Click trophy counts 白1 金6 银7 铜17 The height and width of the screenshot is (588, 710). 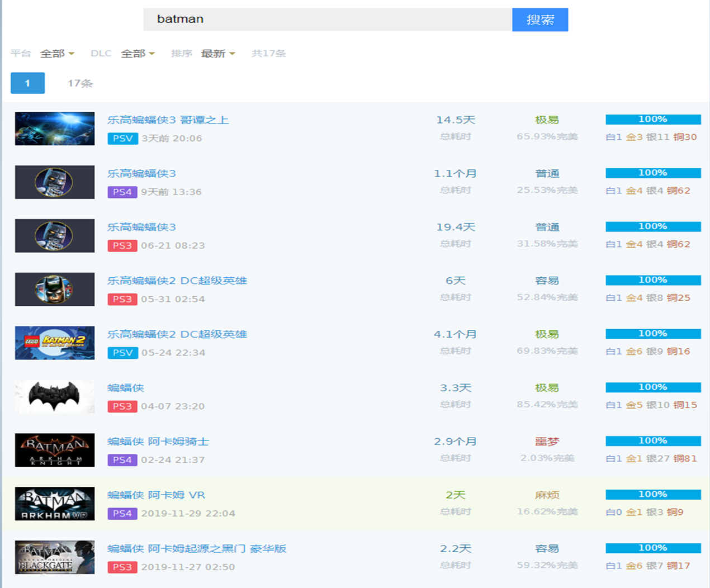pyautogui.click(x=648, y=566)
